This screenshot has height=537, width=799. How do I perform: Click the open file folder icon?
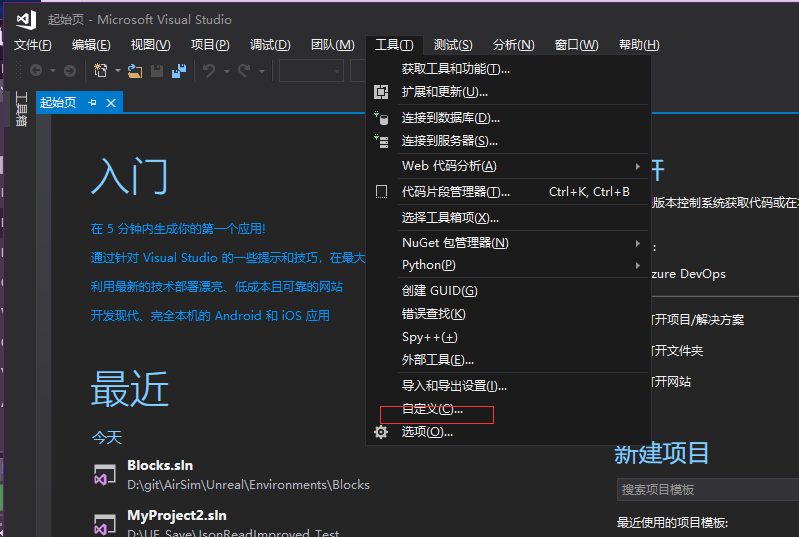tap(135, 71)
